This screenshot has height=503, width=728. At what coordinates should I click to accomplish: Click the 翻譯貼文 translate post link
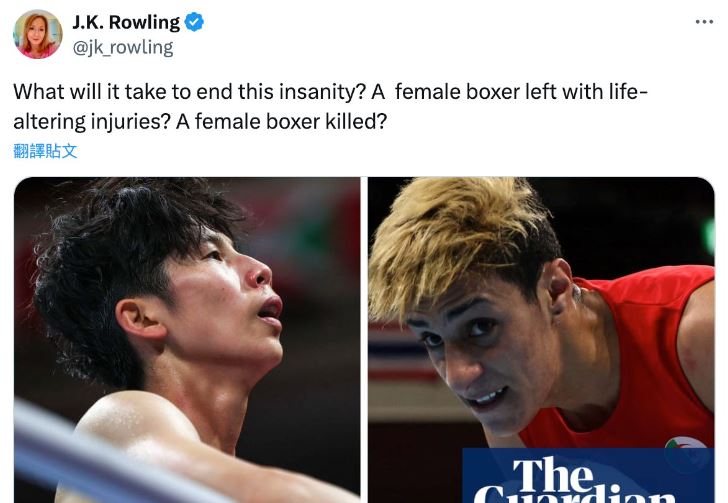(45, 151)
